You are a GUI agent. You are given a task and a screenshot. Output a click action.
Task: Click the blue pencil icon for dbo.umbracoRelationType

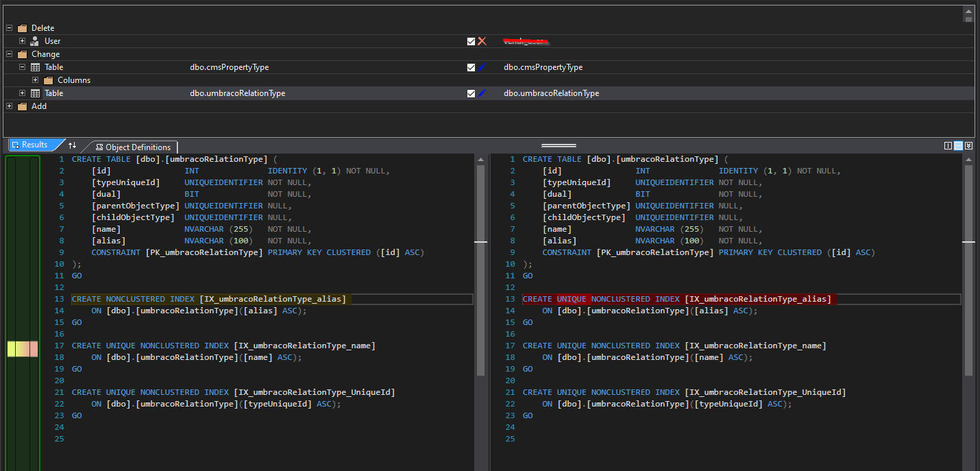click(x=482, y=93)
